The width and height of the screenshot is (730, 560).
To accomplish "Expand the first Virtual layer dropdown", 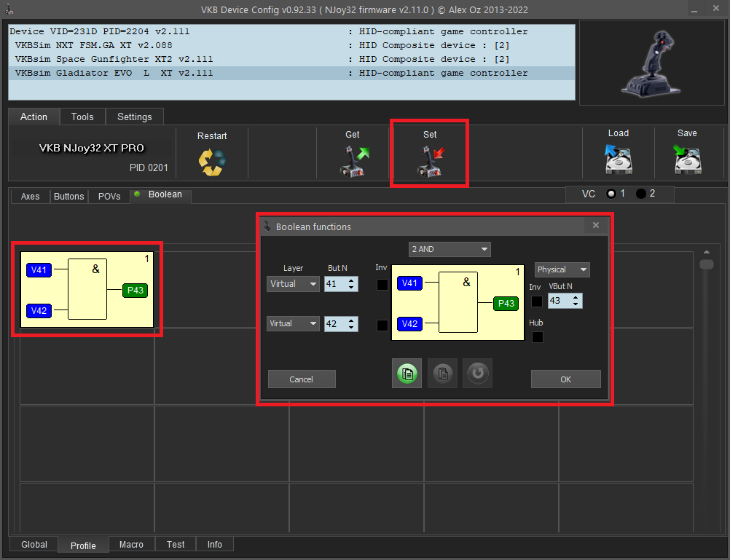I will pos(293,284).
